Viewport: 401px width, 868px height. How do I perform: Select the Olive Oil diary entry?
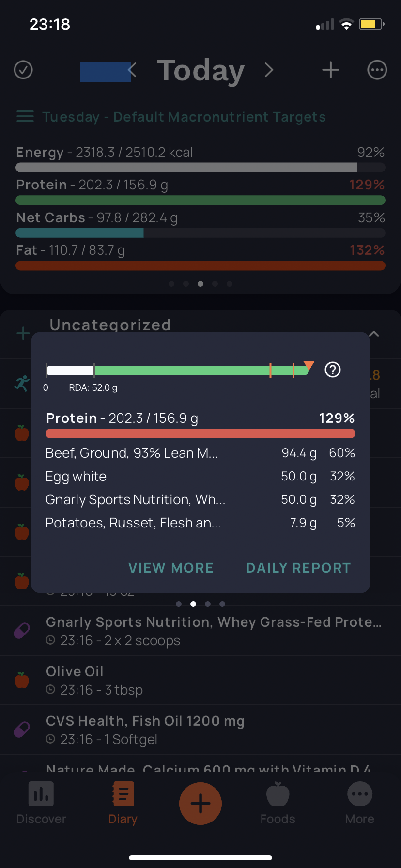200,680
